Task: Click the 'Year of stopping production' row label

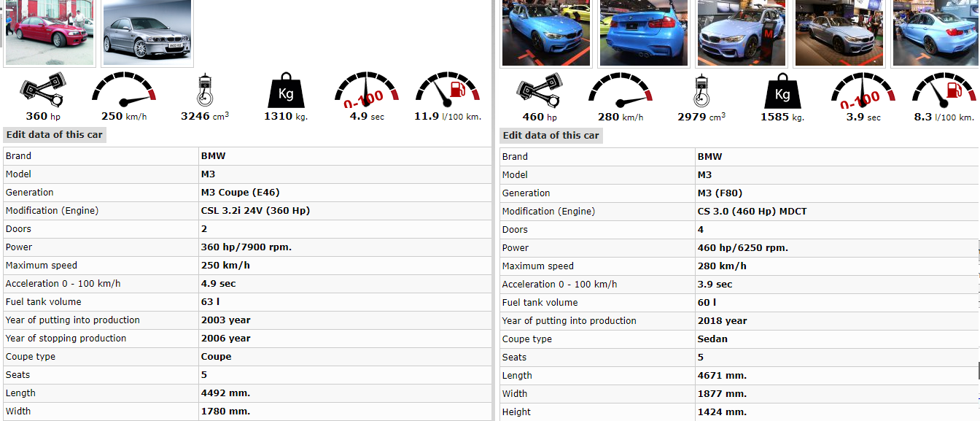Action: tap(66, 339)
